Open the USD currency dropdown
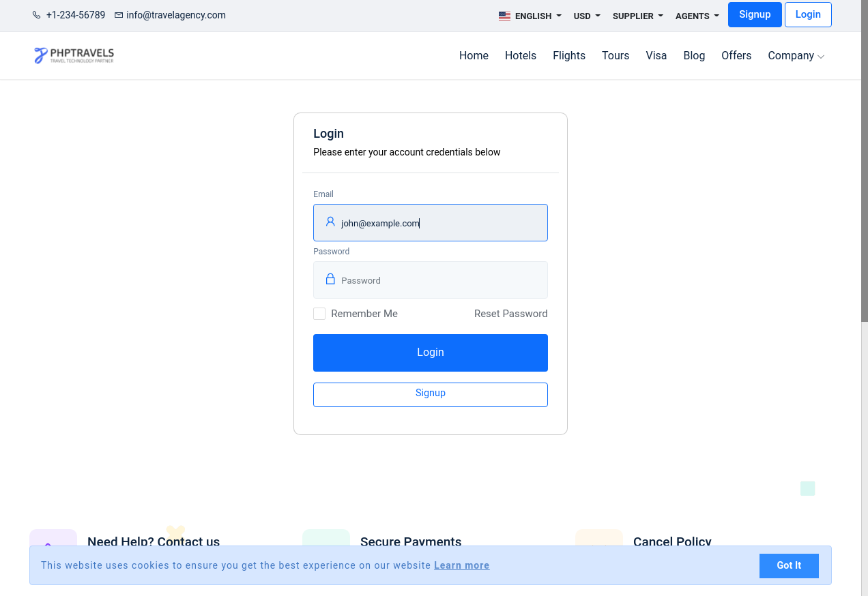 pos(586,16)
